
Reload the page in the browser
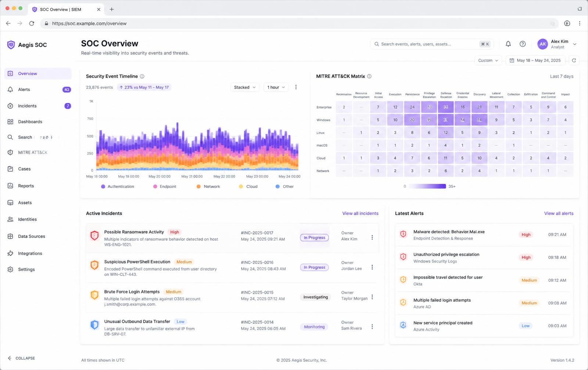pos(32,23)
